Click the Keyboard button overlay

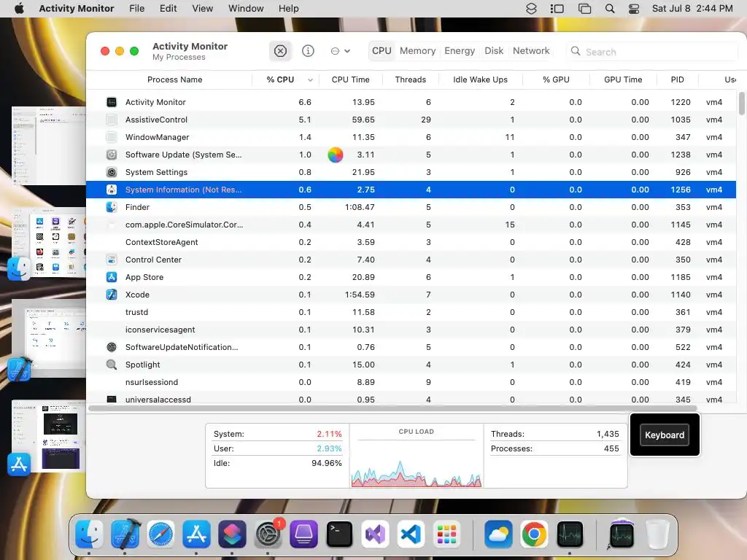[665, 435]
